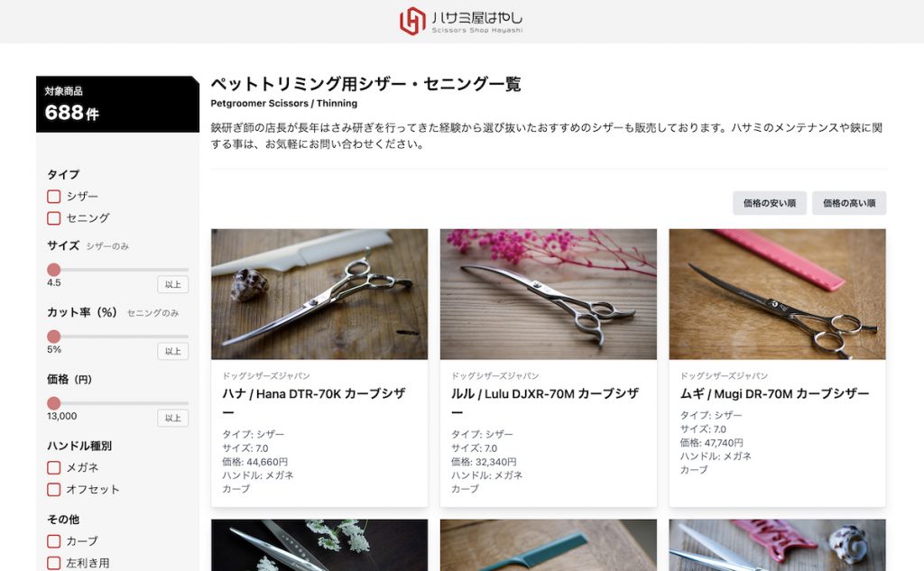Check the シザー type checkbox

[53, 197]
